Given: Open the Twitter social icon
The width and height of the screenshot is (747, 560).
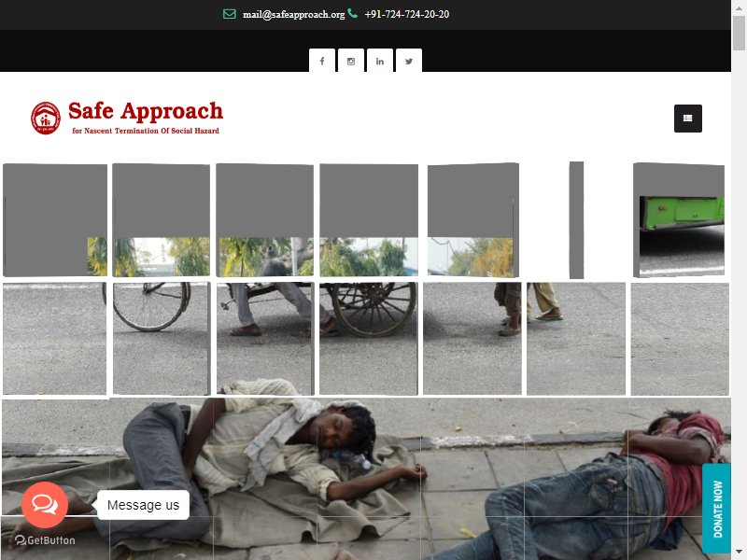Looking at the screenshot, I should [x=409, y=61].
